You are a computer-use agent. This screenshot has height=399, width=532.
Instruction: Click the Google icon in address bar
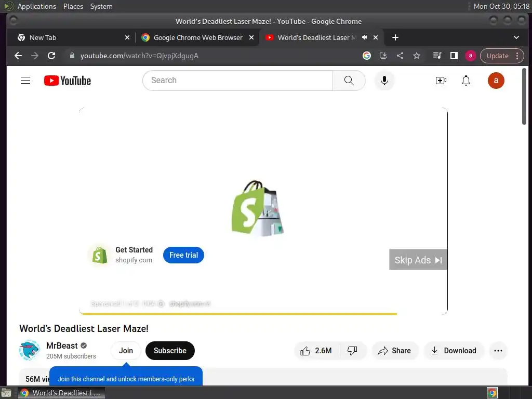tap(366, 56)
